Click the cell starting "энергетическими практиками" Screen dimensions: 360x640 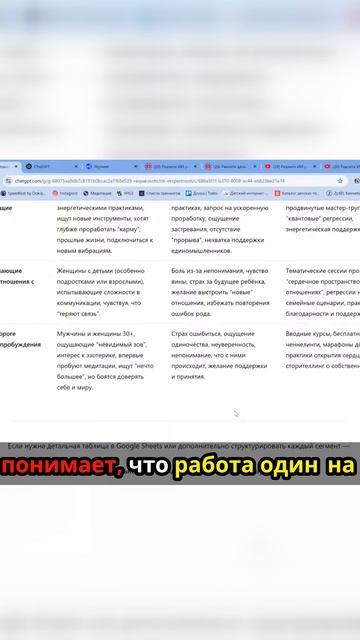105,229
